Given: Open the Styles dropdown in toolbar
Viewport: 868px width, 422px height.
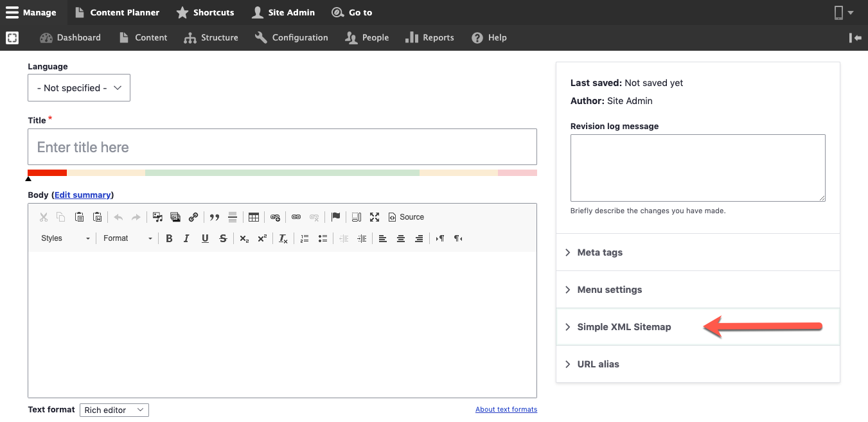Looking at the screenshot, I should click(66, 238).
